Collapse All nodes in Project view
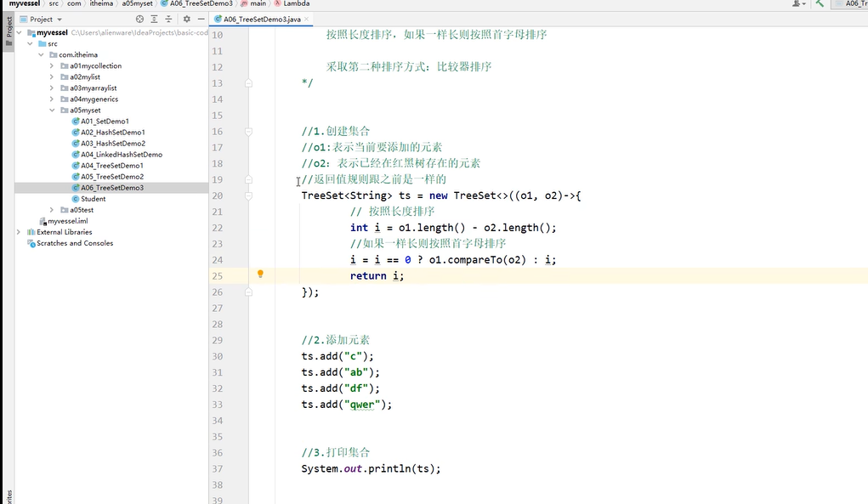 pyautogui.click(x=168, y=18)
